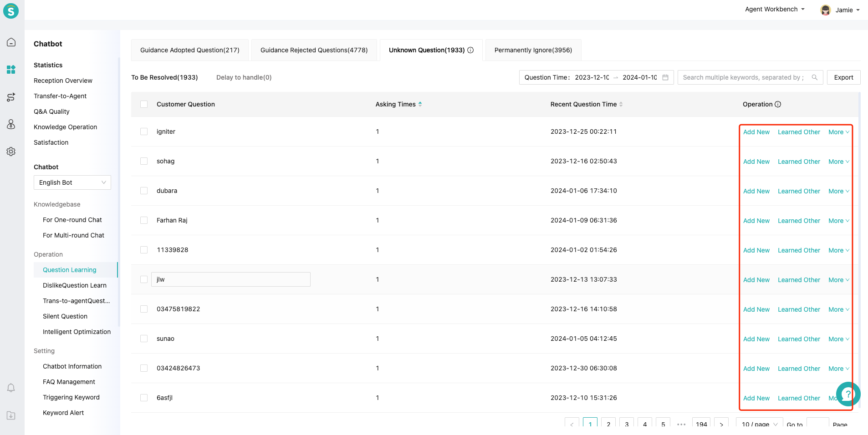Sort by Recent Question Time arrows

(x=621, y=104)
